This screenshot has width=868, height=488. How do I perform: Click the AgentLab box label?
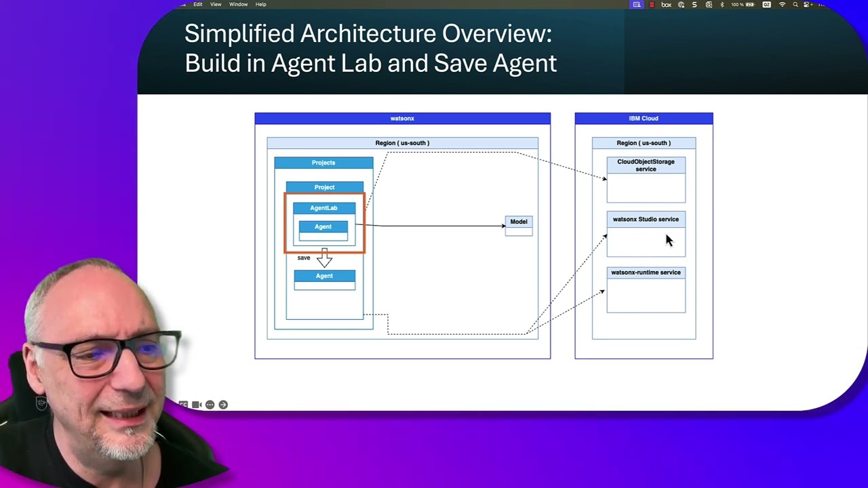coord(323,208)
